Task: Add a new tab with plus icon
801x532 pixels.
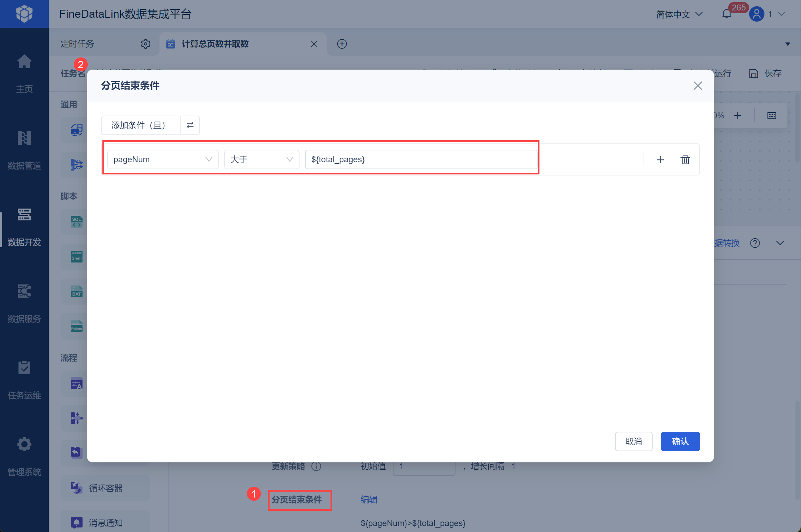Action: (342, 44)
